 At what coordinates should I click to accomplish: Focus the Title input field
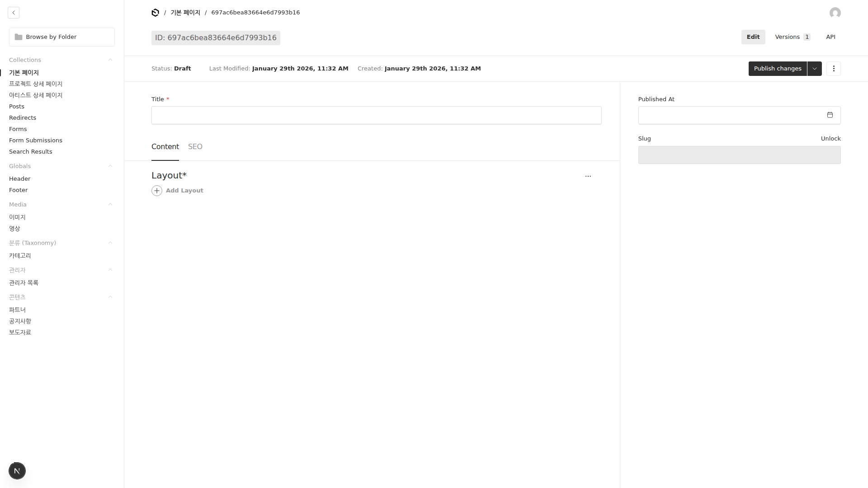pyautogui.click(x=376, y=115)
